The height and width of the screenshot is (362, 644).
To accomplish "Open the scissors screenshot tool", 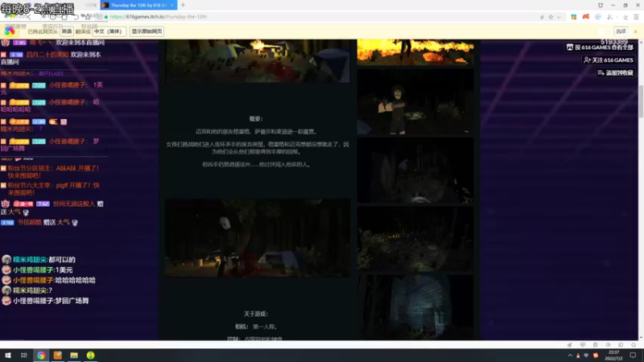I will pyautogui.click(x=610, y=17).
